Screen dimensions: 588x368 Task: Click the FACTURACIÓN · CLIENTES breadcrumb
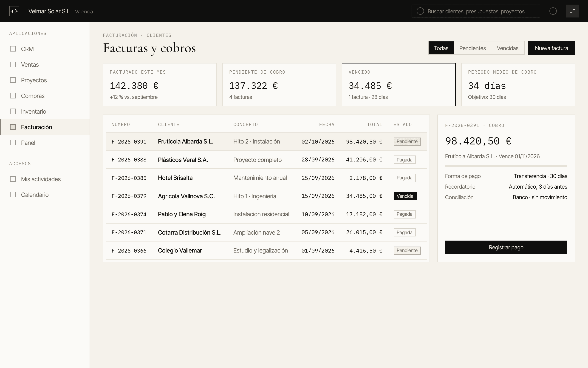click(x=137, y=35)
